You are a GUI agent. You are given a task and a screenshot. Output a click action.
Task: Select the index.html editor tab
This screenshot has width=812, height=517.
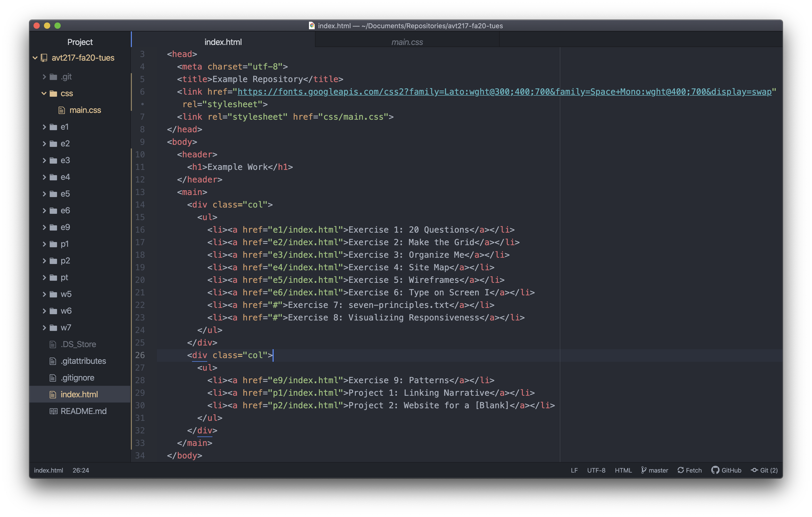(x=223, y=42)
